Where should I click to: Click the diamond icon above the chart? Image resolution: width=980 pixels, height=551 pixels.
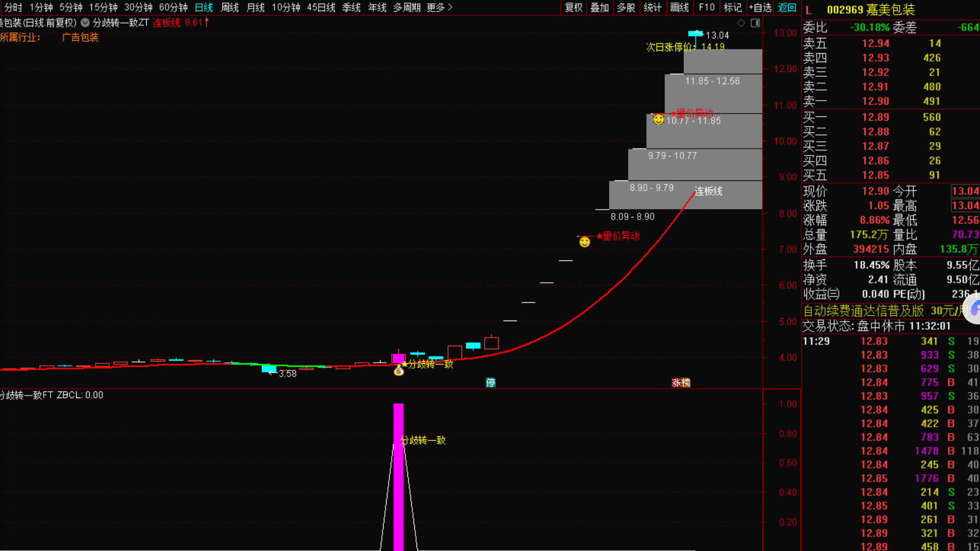(741, 23)
